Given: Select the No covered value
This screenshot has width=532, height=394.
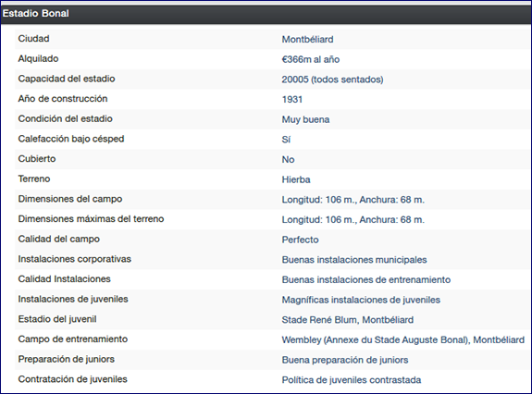Looking at the screenshot, I should pyautogui.click(x=288, y=159).
